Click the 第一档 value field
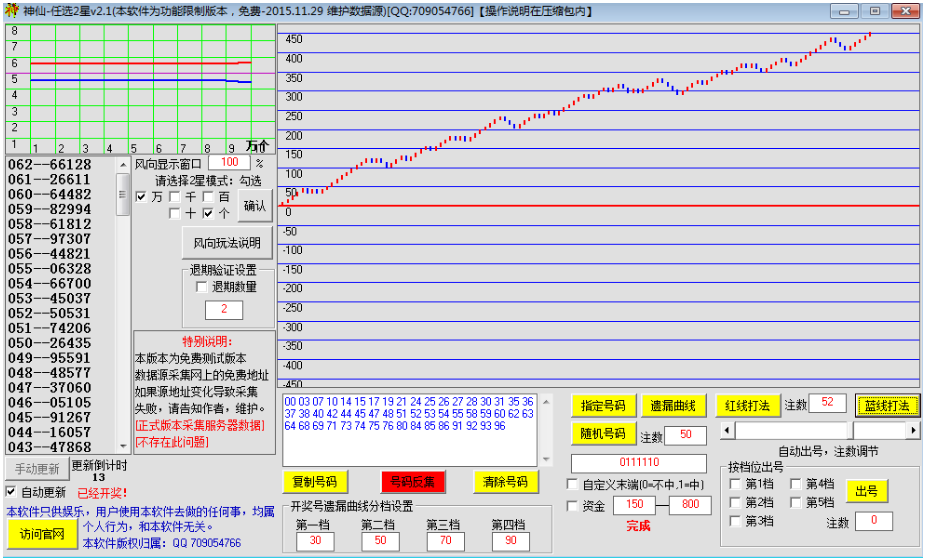This screenshot has height=560, width=925. click(315, 541)
